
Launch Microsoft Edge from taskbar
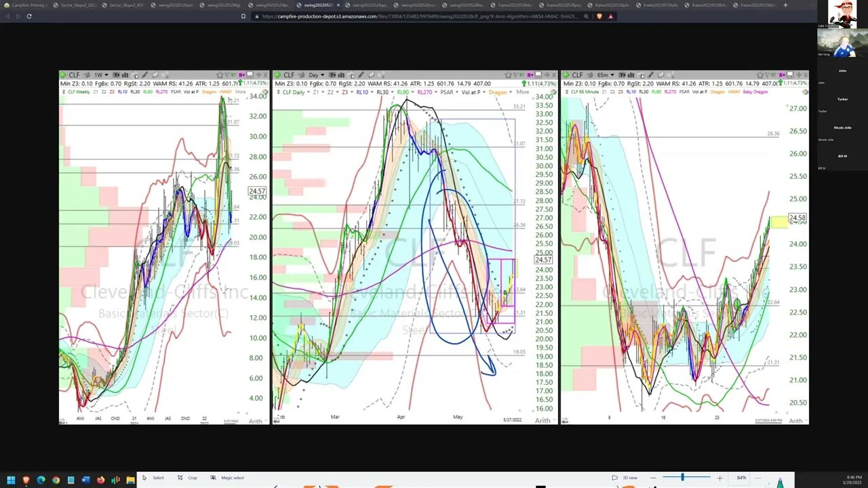click(41, 480)
